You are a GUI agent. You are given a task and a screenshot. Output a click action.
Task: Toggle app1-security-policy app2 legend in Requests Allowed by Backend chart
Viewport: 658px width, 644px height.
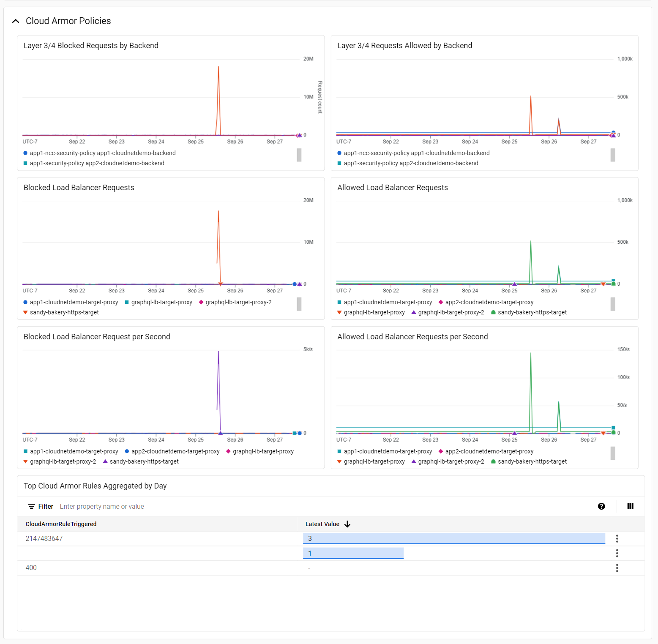408,163
